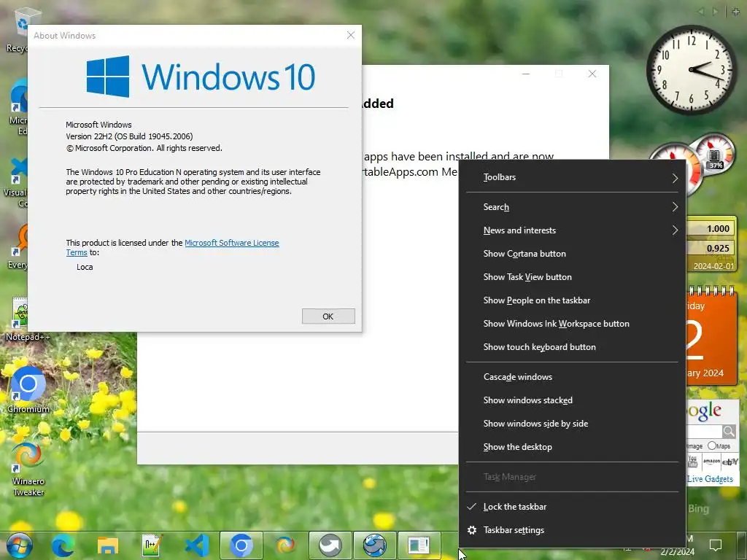Switch to Chromium taskbar button
This screenshot has width=747, height=560.
pos(241,545)
